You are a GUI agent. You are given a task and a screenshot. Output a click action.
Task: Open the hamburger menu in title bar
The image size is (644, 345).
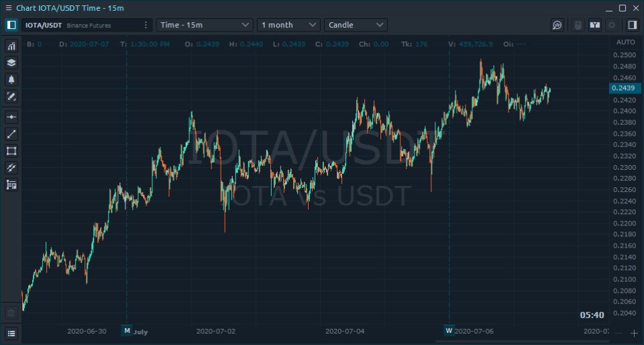click(9, 8)
